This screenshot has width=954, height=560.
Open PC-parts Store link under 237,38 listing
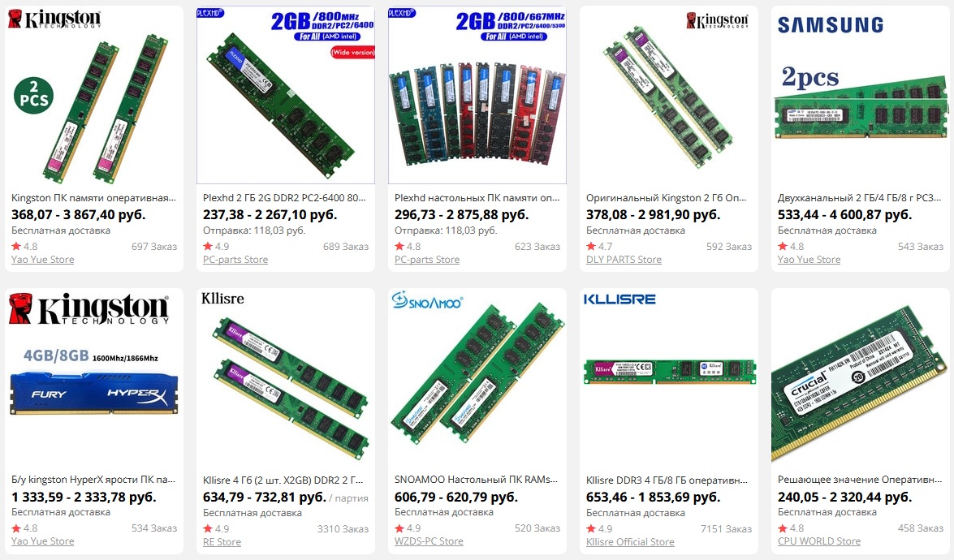point(235,259)
